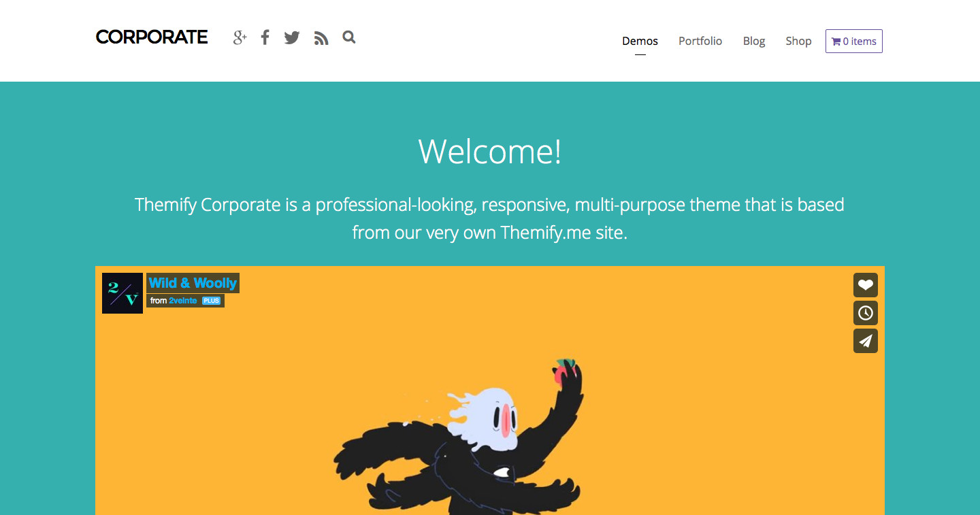Click the search magnifier icon

[x=349, y=37]
